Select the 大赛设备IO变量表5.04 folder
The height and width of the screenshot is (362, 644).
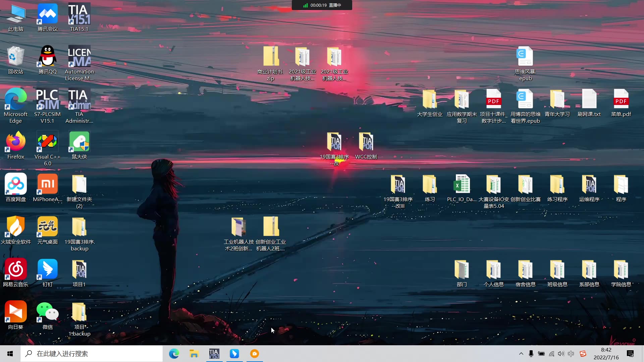493,191
